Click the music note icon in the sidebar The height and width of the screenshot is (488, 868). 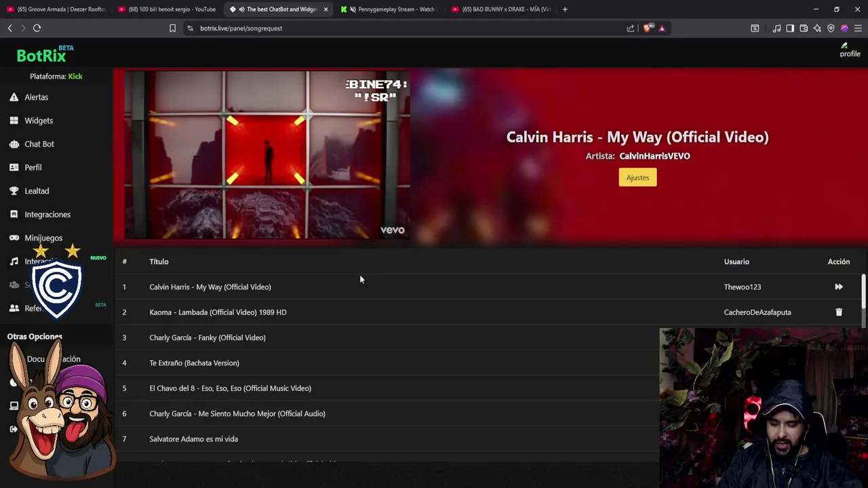(14, 262)
